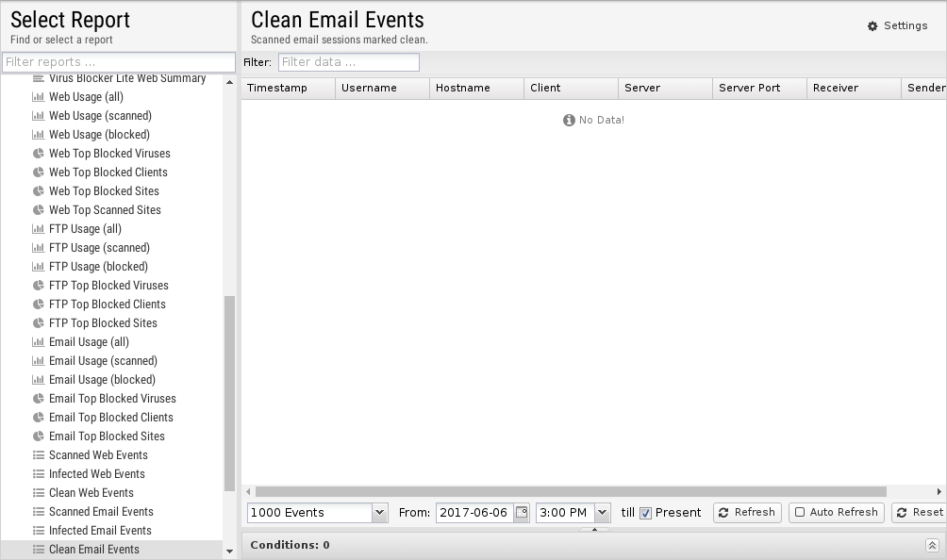Click table scroll right arrow
This screenshot has width=947, height=560.
pos(939,492)
